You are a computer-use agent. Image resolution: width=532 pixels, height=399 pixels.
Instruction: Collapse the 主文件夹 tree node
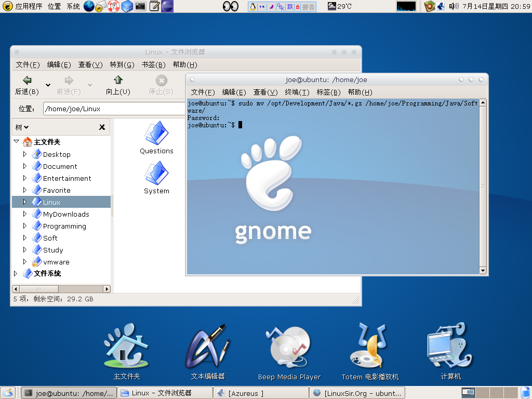16,141
